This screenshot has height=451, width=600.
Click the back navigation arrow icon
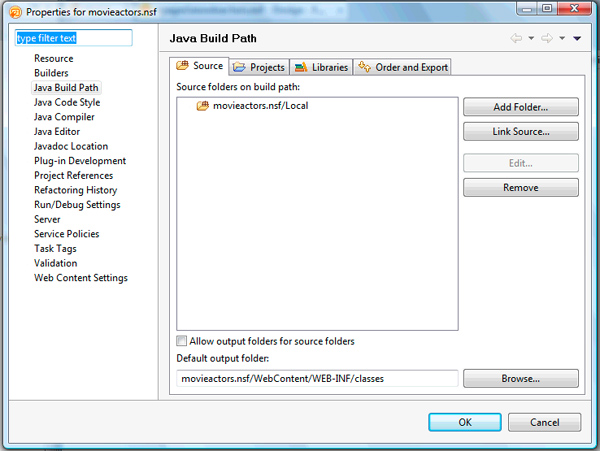coord(516,38)
